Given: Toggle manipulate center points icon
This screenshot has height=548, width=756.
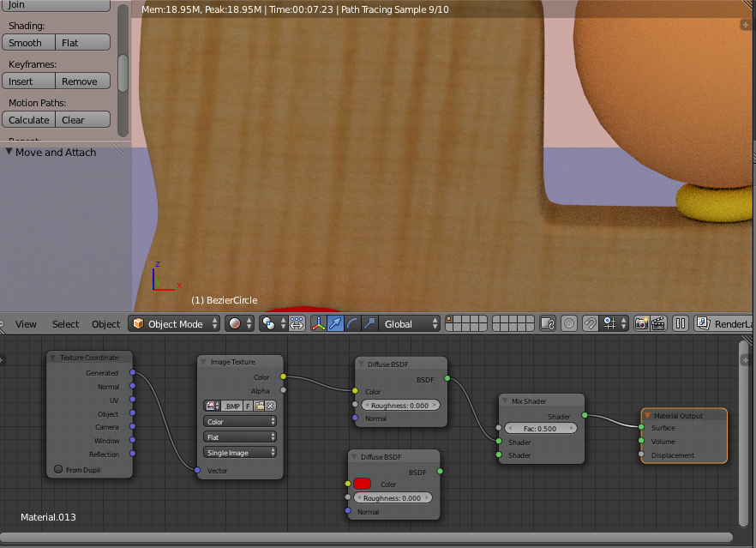Looking at the screenshot, I should pos(297,323).
